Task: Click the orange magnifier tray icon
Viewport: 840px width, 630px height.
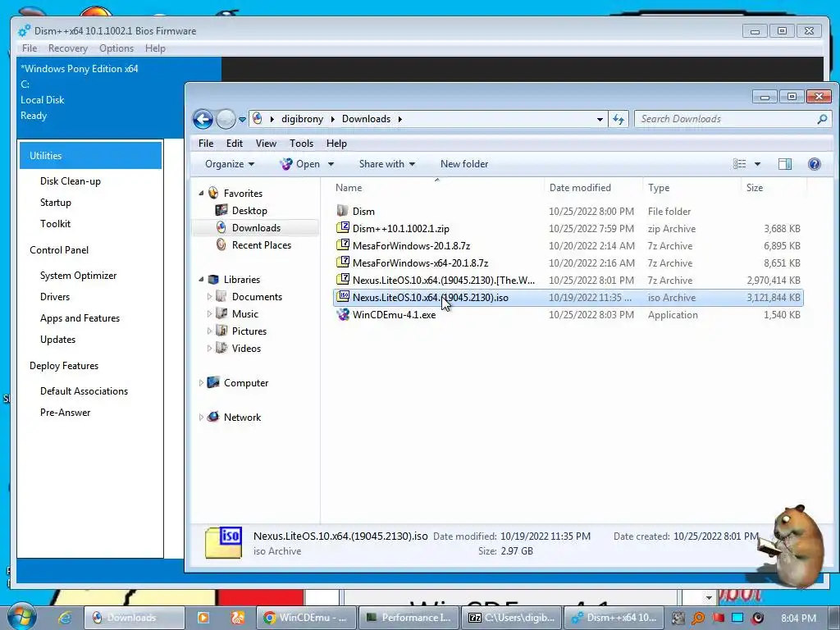Action: pyautogui.click(x=697, y=619)
